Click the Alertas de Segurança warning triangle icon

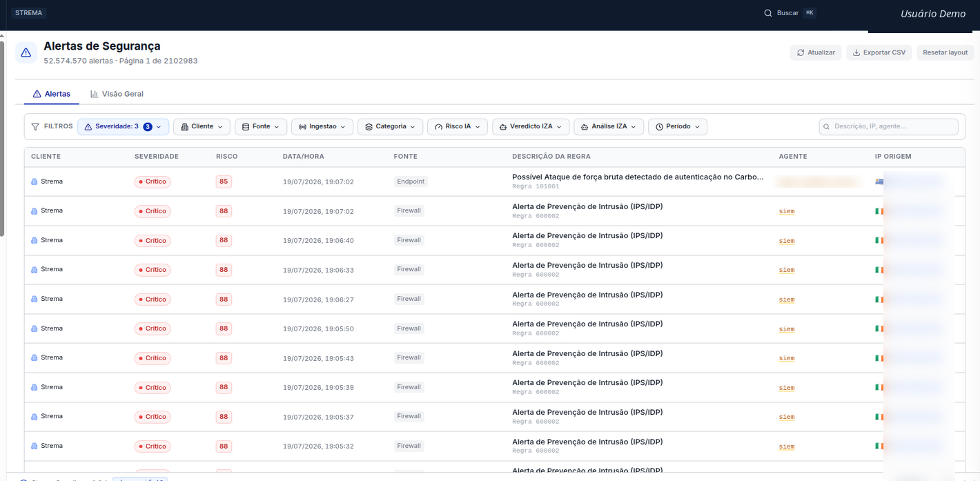[26, 52]
